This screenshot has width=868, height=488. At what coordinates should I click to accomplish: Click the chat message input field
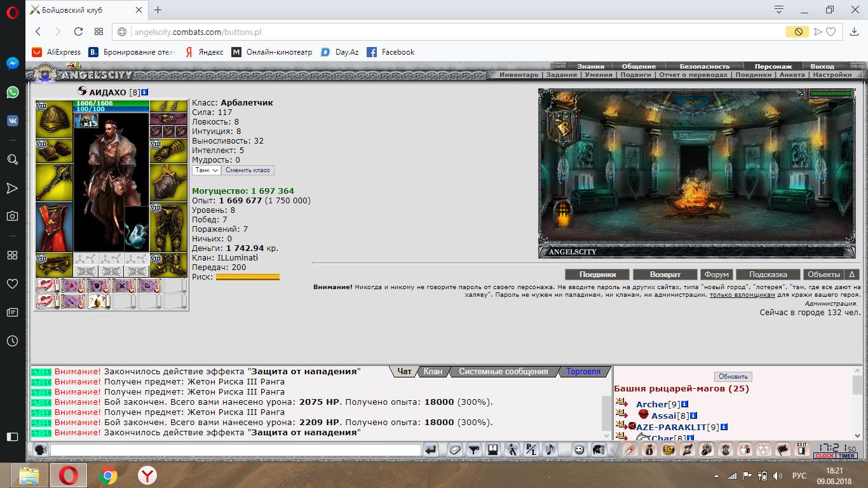[235, 450]
